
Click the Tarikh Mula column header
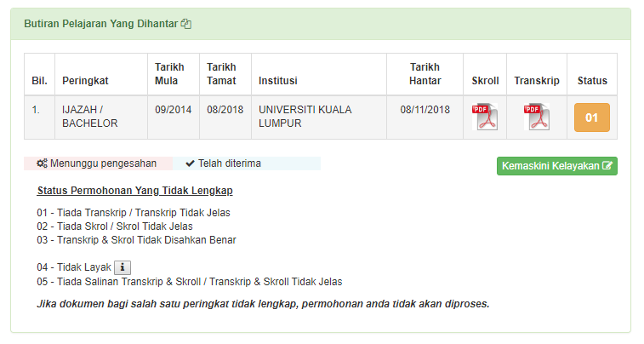(x=169, y=74)
